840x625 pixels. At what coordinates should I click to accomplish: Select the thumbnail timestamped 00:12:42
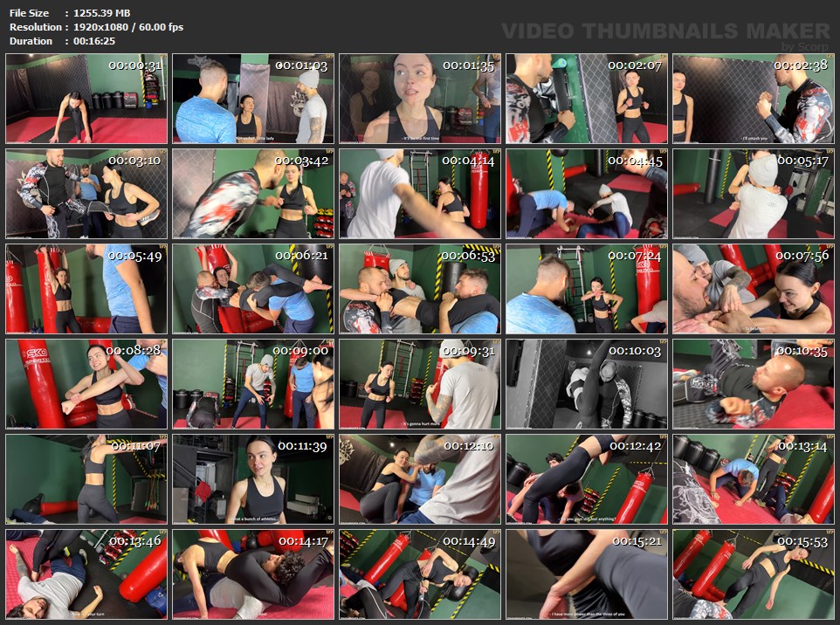pyautogui.click(x=587, y=479)
